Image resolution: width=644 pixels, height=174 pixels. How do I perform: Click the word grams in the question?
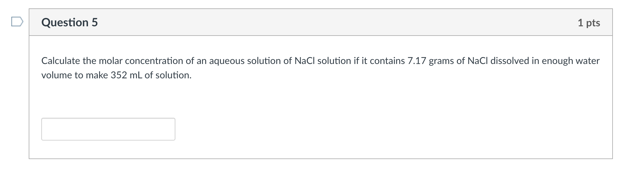point(441,62)
